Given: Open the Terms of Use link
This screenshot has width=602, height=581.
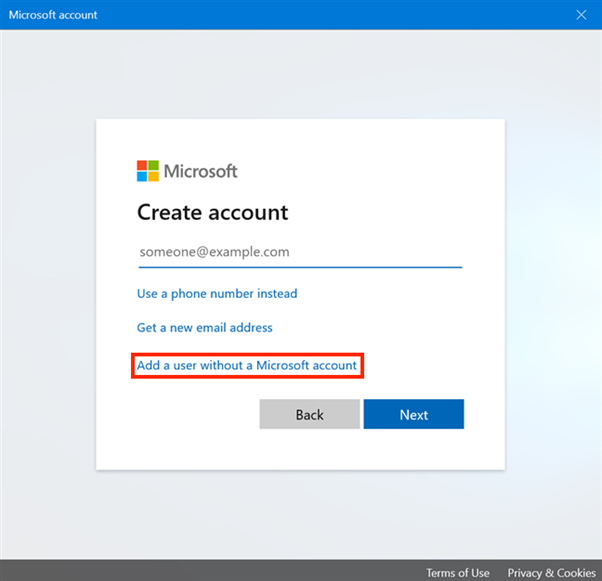Looking at the screenshot, I should point(458,573).
